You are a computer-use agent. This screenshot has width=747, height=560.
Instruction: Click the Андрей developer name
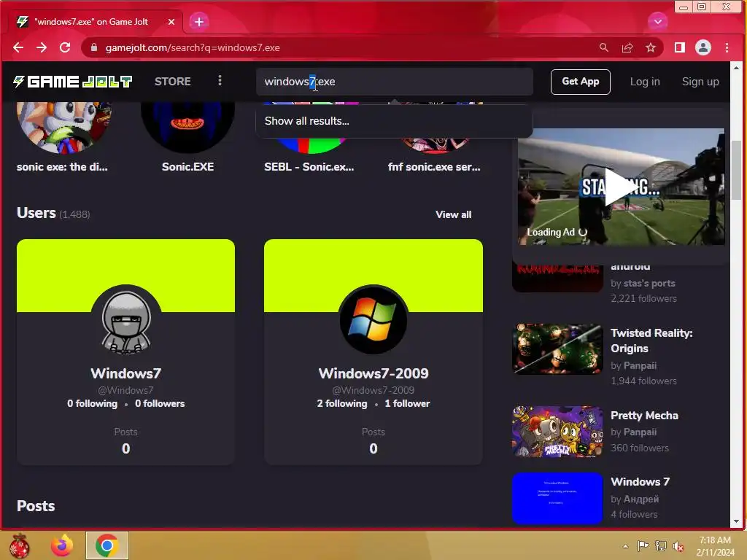(x=641, y=499)
